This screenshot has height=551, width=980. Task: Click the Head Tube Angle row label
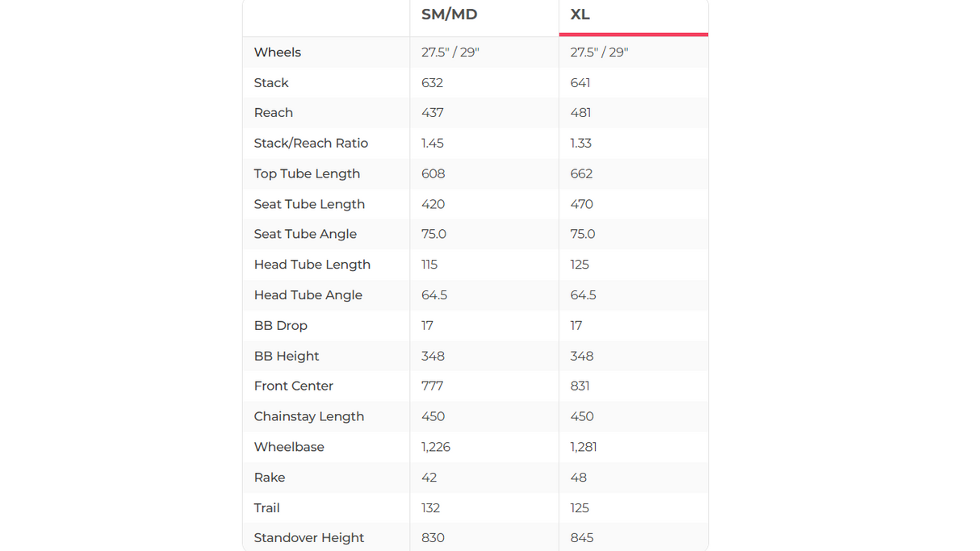click(x=308, y=295)
